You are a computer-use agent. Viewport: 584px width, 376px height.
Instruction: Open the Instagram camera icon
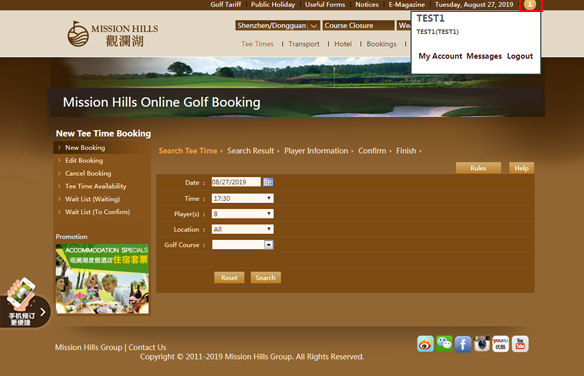(482, 344)
